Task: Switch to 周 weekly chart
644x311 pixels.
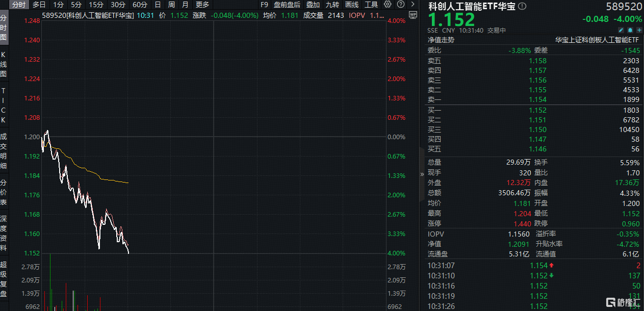Action: (x=171, y=5)
